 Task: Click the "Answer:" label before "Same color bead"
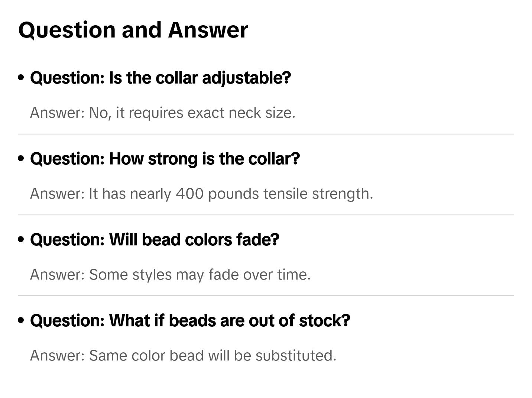pyautogui.click(x=58, y=356)
